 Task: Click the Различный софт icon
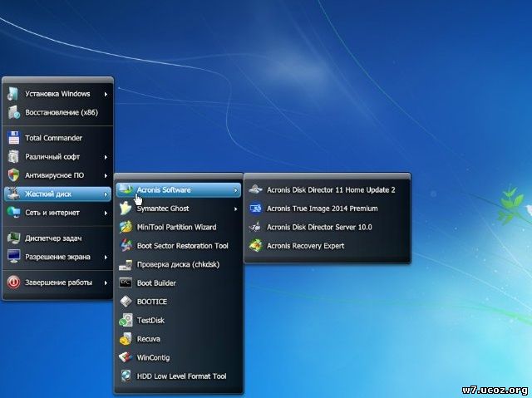click(13, 156)
